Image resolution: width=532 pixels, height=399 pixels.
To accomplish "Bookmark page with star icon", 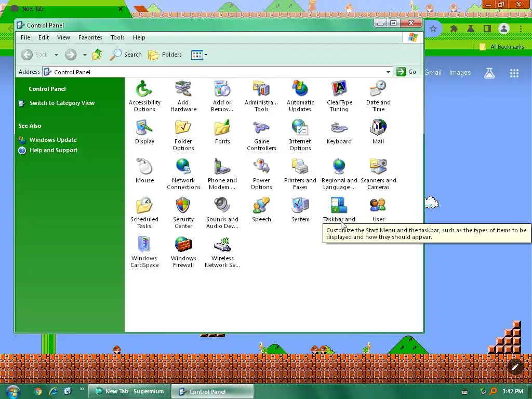I will click(433, 29).
